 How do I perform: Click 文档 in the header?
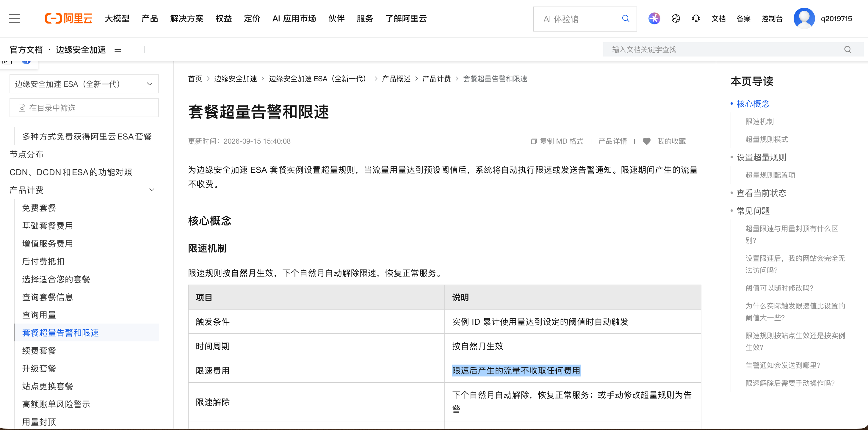tap(718, 18)
